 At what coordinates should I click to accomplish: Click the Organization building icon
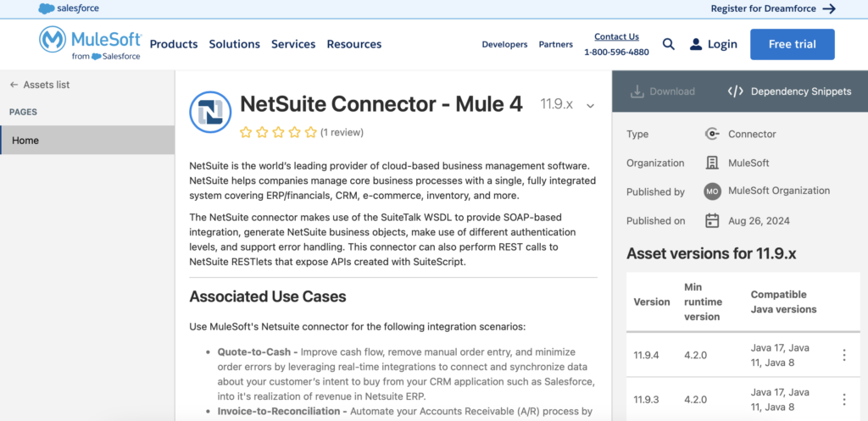pyautogui.click(x=712, y=163)
